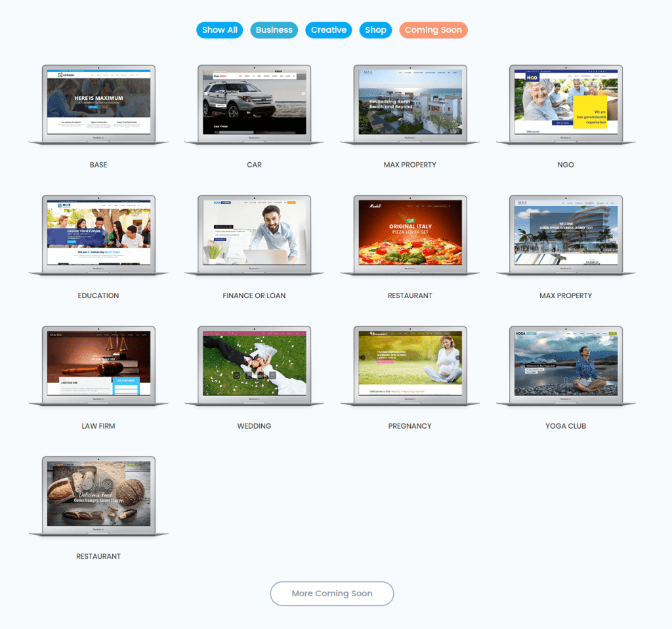Viewport: 672px width, 629px height.
Task: Click the YOGA CLUB title label
Action: click(565, 425)
